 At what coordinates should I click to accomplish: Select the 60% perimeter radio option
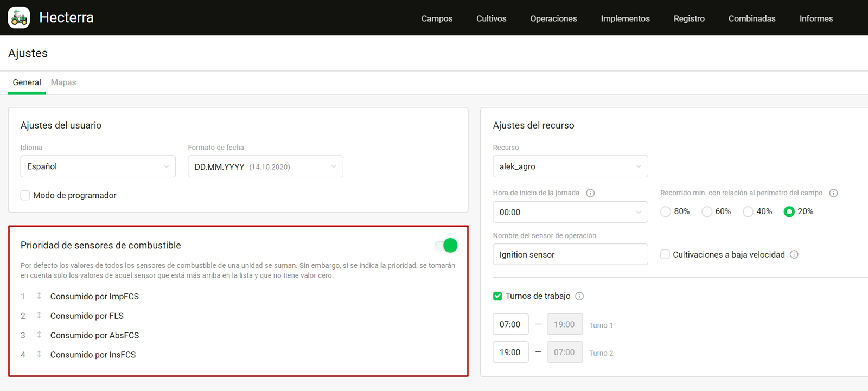pyautogui.click(x=707, y=211)
